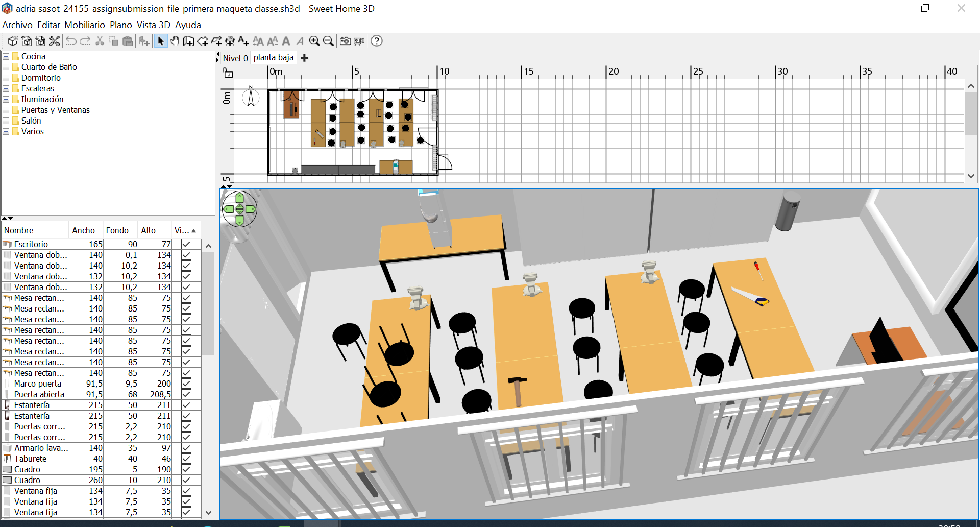
Task: Expand the Puertas y Ventanas category
Action: tap(6, 110)
